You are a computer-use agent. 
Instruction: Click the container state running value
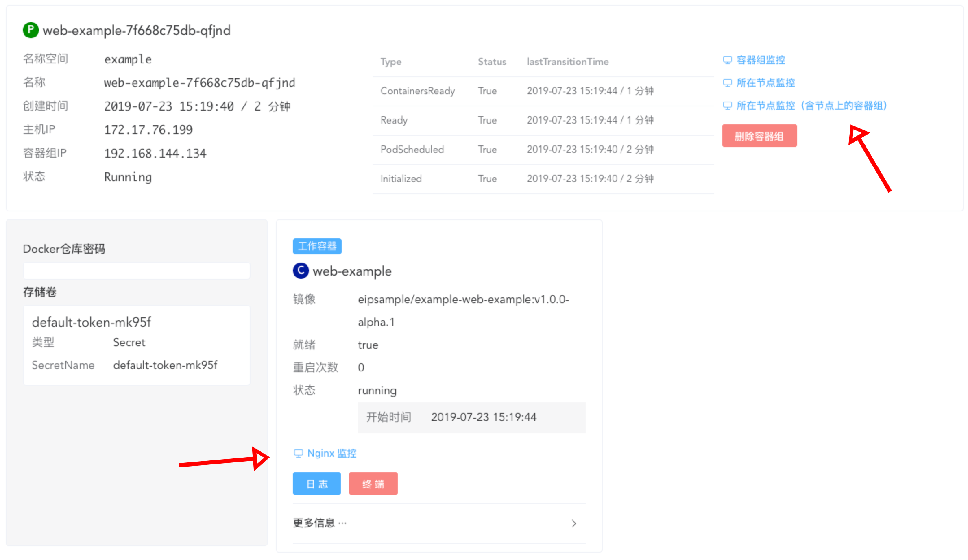click(x=377, y=391)
